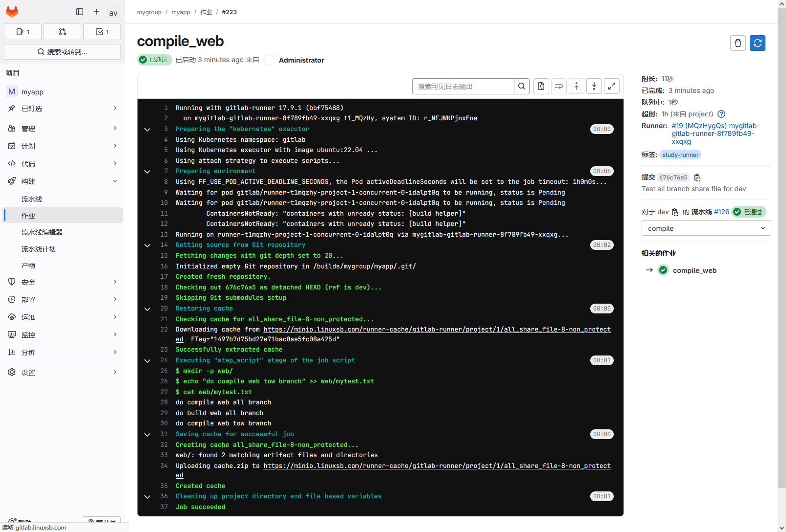Open the raw job log file

(x=541, y=86)
